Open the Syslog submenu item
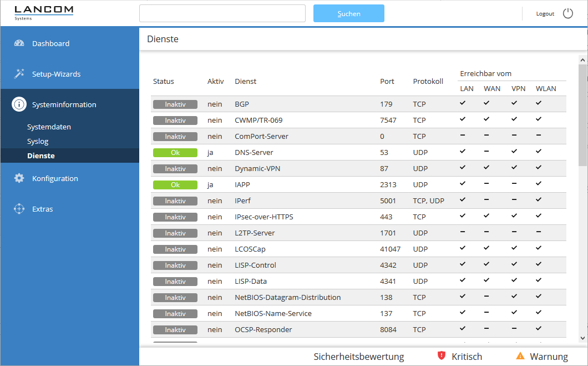The height and width of the screenshot is (366, 588). (x=38, y=142)
